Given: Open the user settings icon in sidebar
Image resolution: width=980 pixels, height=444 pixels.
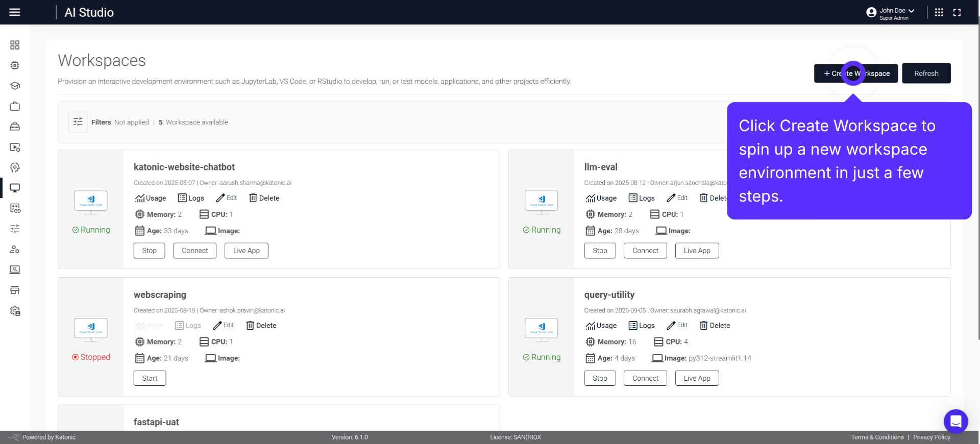Looking at the screenshot, I should point(15,249).
